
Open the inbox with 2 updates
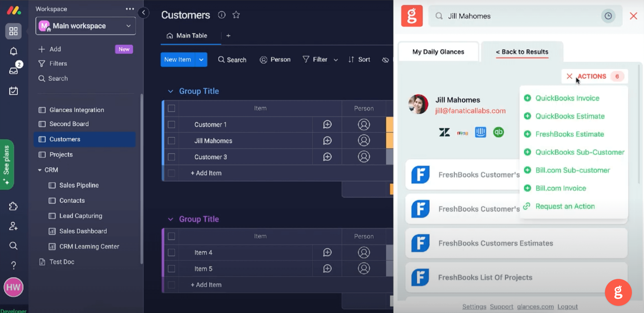[13, 71]
